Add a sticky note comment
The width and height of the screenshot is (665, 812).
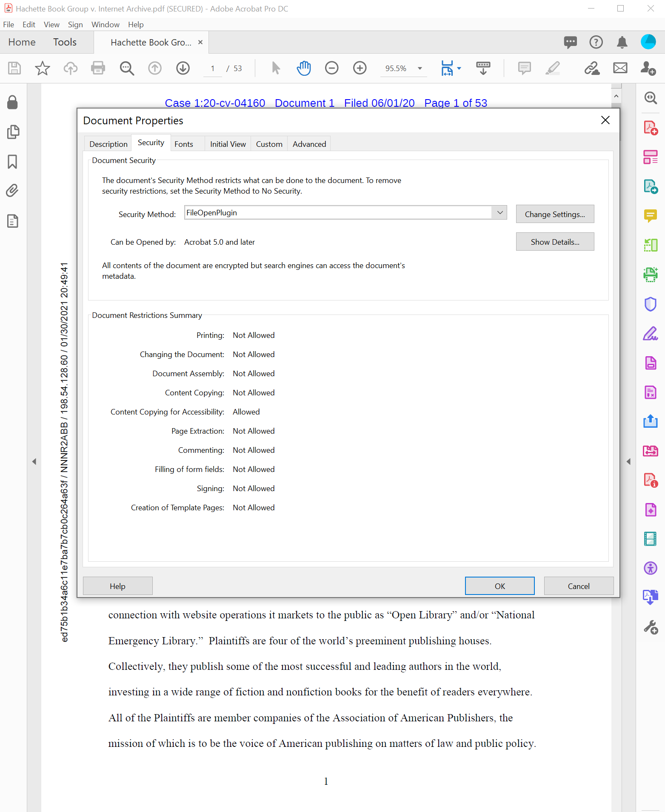(525, 68)
